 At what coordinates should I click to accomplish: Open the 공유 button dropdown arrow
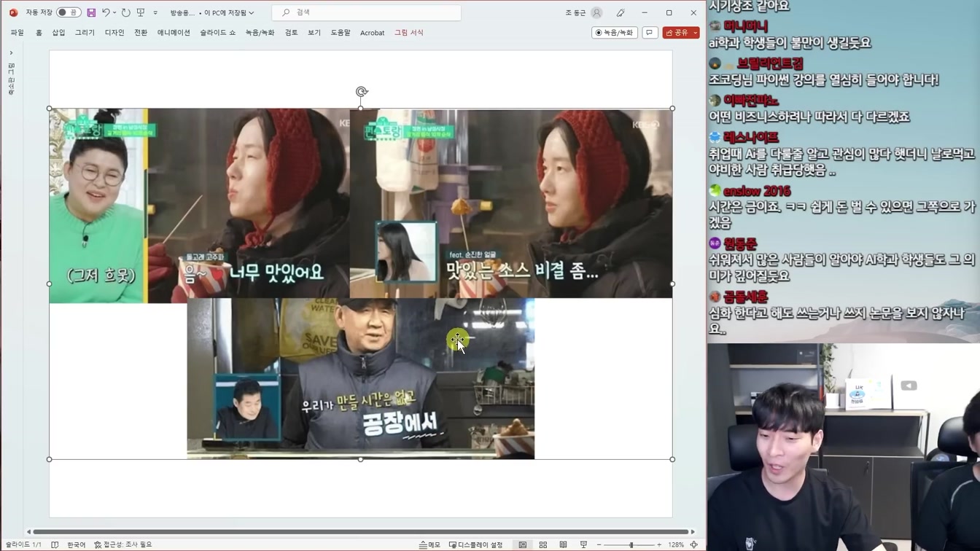(x=696, y=33)
